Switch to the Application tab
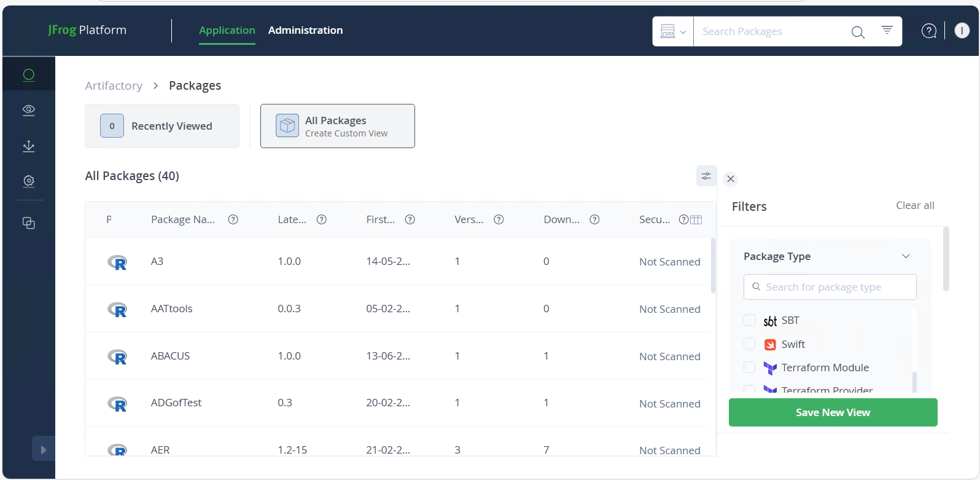This screenshot has width=980, height=480. point(227,30)
